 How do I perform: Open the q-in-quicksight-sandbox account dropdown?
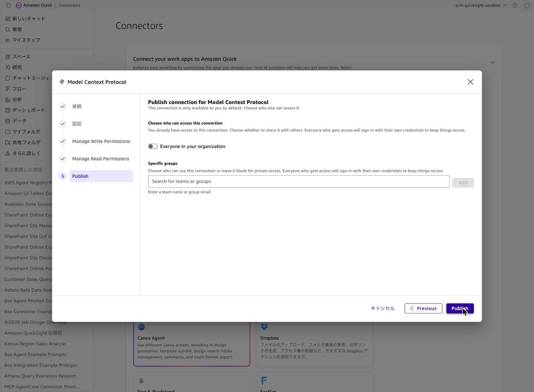(x=481, y=5)
